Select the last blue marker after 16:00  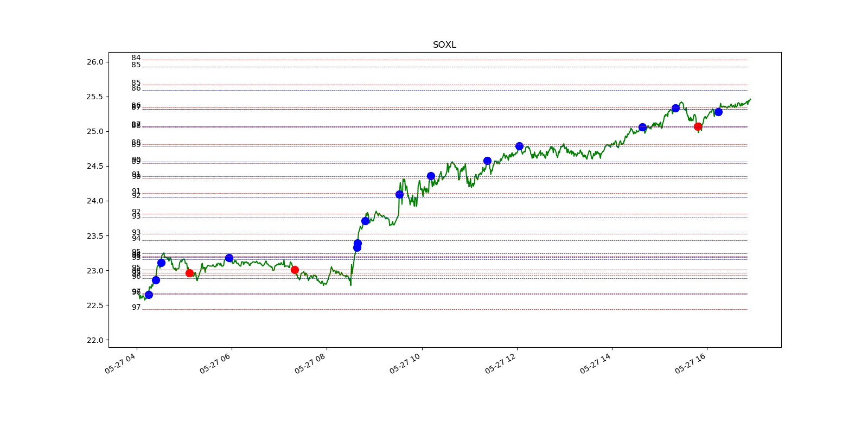click(x=718, y=112)
